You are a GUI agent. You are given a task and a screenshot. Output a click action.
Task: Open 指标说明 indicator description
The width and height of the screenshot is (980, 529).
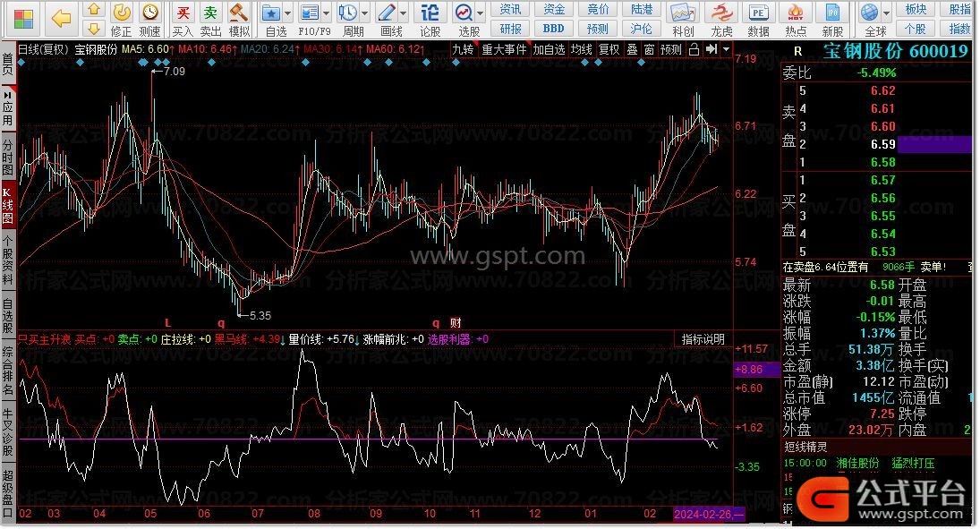point(703,339)
